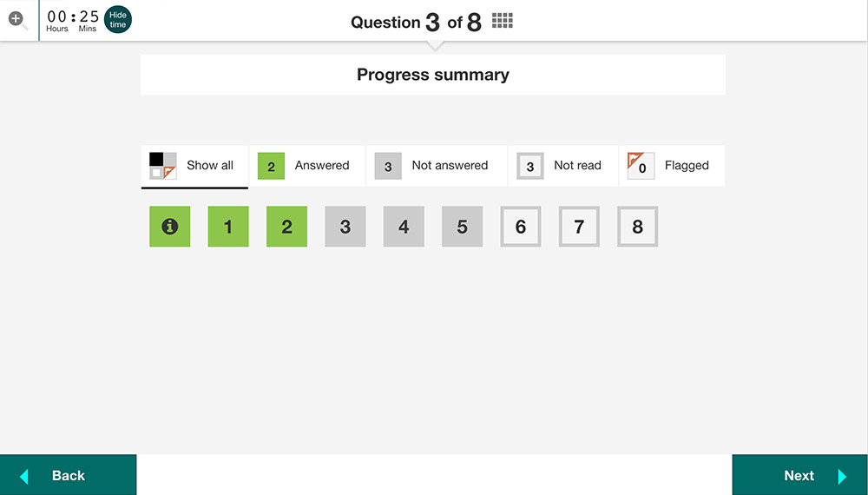Jump to unanswered question 4
This screenshot has height=495, width=868.
(404, 227)
